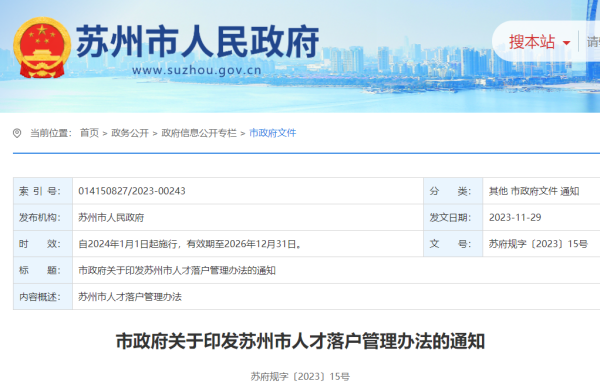The height and width of the screenshot is (391, 600).
Task: Click document number 苏府规字〔2023〕15号 in table
Action: click(x=538, y=244)
